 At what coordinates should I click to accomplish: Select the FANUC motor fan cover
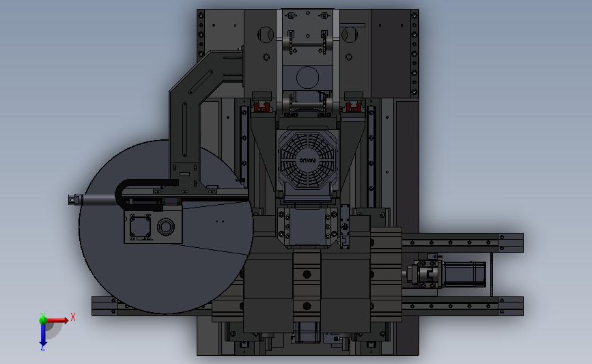point(308,160)
